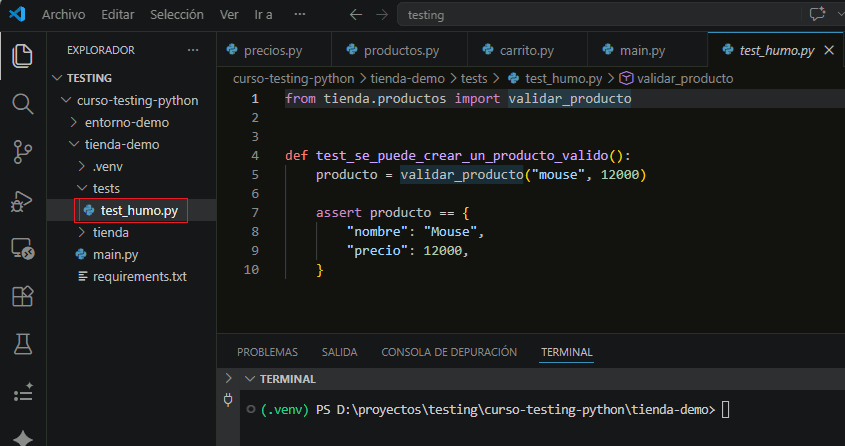Open the Run and Debug view
The height and width of the screenshot is (446, 845).
[22, 201]
